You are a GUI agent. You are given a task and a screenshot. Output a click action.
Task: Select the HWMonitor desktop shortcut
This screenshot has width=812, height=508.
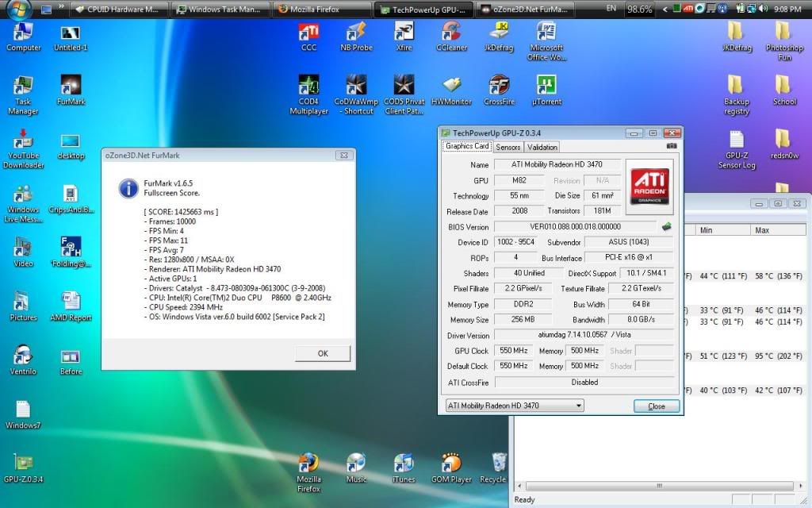tap(451, 90)
